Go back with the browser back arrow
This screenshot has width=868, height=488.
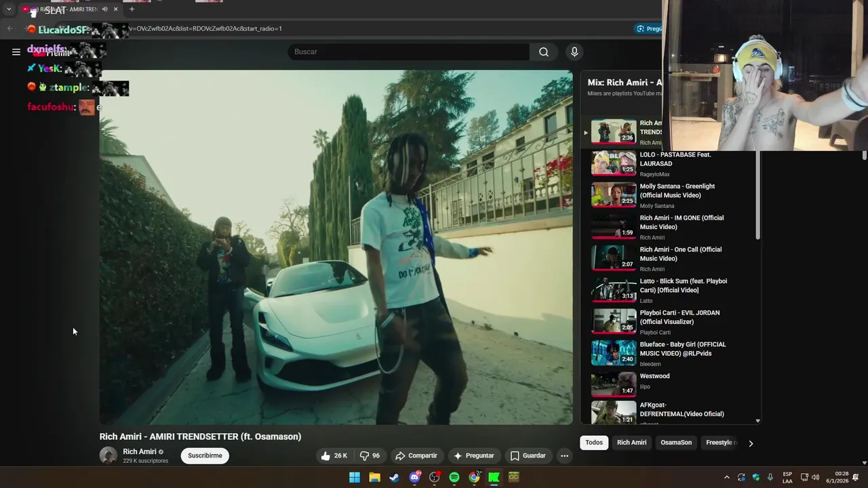(9, 28)
